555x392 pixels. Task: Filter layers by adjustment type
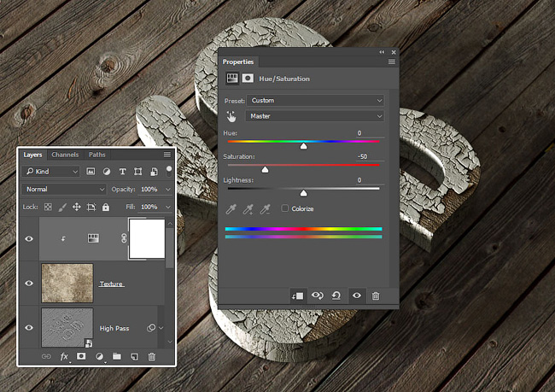click(x=107, y=172)
